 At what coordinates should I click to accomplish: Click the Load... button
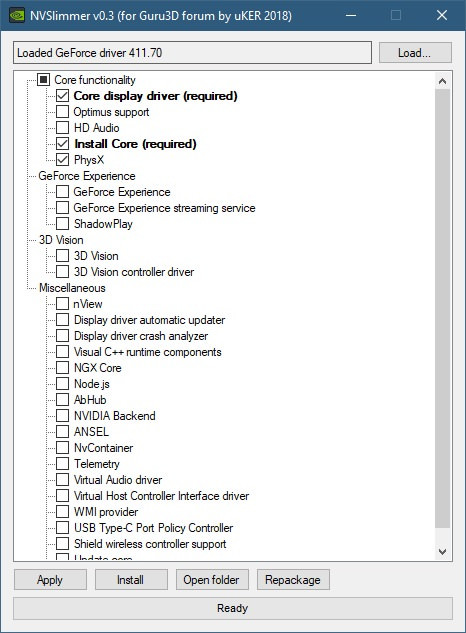(415, 52)
